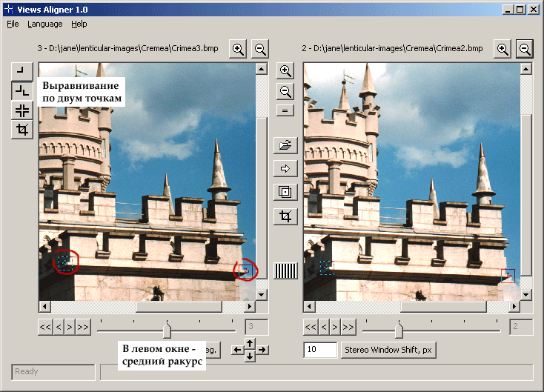Viewport: 544px width, 392px height.
Task: Select the crop tool in left toolbar
Action: tap(21, 130)
